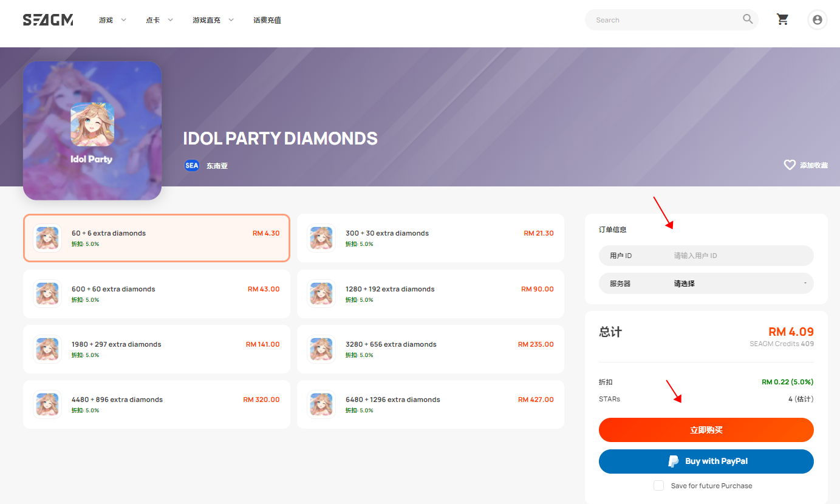Click the RM 4.09 total price
The image size is (840, 504).
click(x=791, y=332)
